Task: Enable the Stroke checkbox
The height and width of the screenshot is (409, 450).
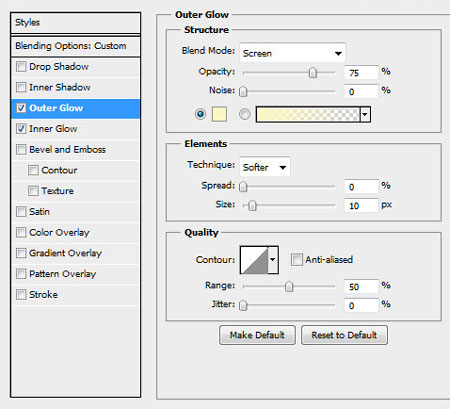Action: point(21,295)
